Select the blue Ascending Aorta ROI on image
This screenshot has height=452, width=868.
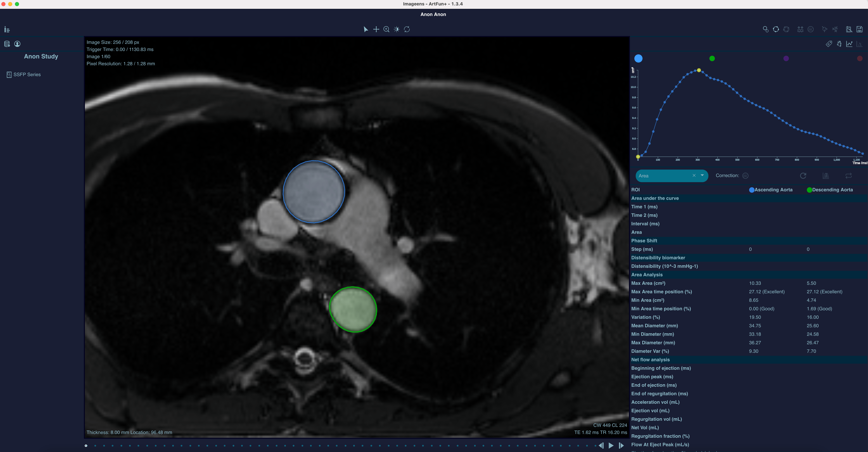[314, 192]
